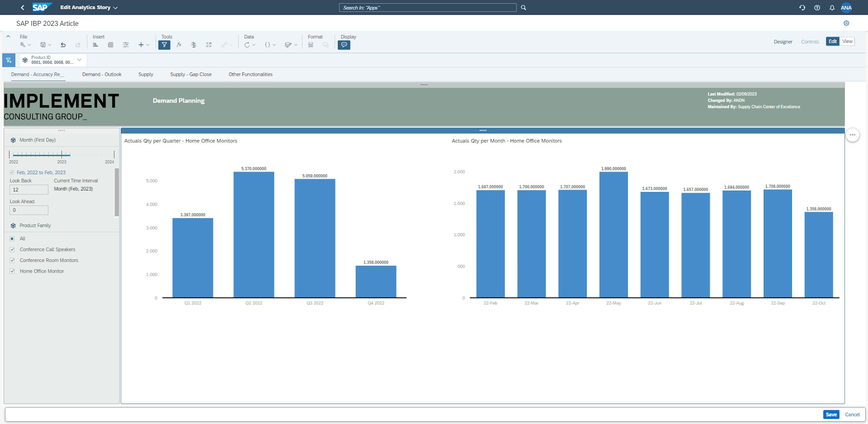Toggle the All product family checkbox
Viewport: 868px width, 424px height.
click(x=12, y=239)
